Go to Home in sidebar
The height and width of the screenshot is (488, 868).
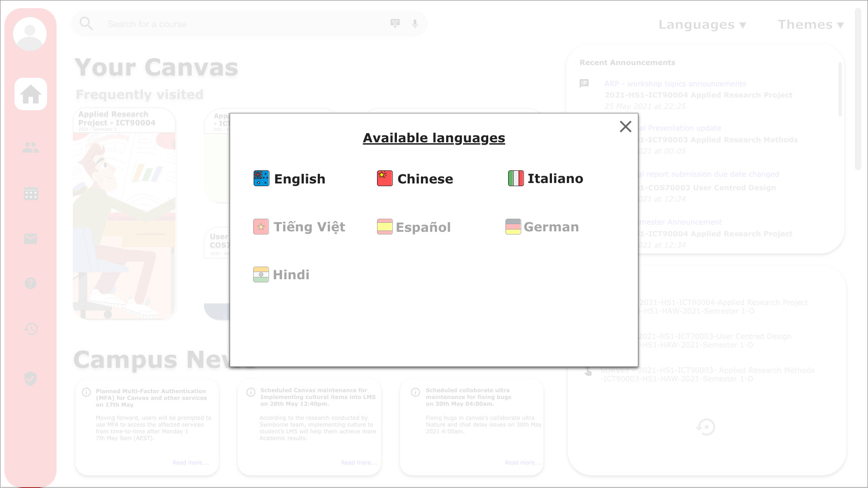(x=31, y=94)
